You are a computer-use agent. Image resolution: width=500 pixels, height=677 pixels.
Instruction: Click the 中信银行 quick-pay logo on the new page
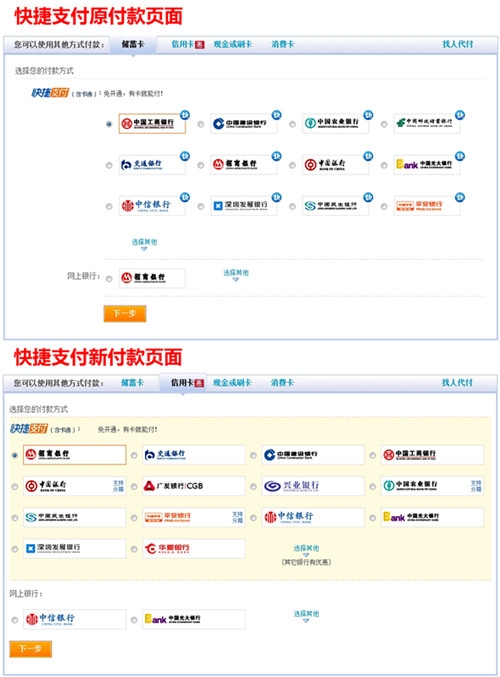coord(313,517)
